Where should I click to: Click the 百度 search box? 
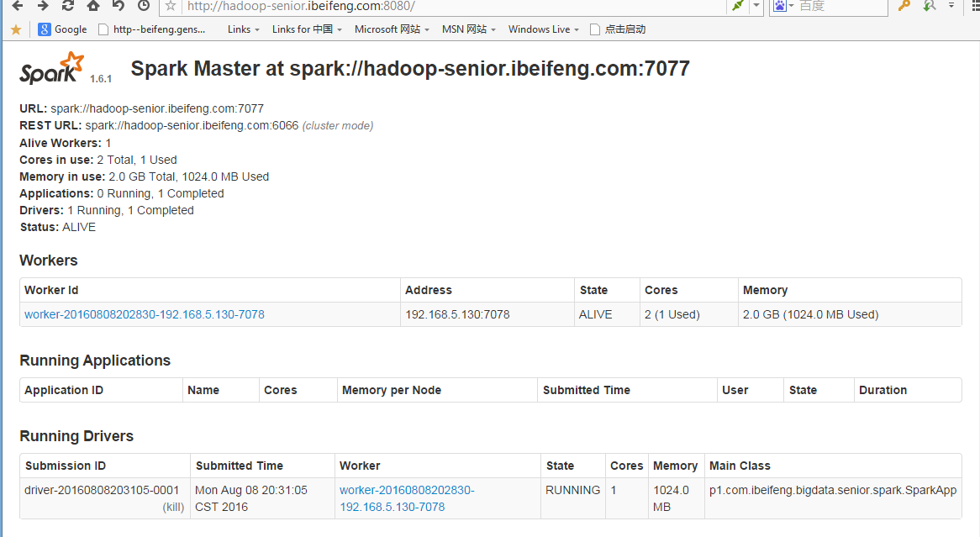[x=840, y=6]
